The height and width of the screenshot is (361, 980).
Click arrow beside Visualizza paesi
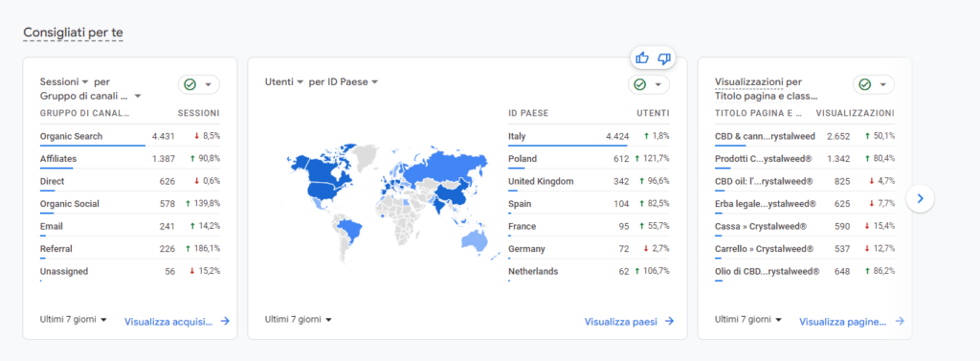pyautogui.click(x=669, y=322)
